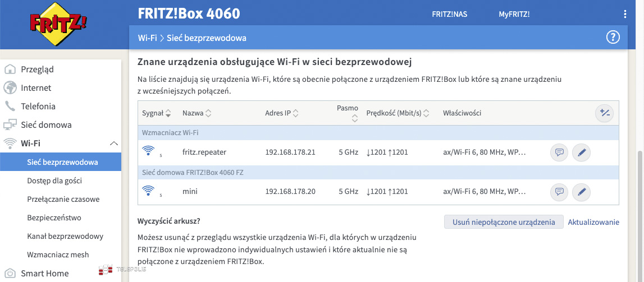644x282 pixels.
Task: Open comment icon for mini device
Action: coord(559,192)
